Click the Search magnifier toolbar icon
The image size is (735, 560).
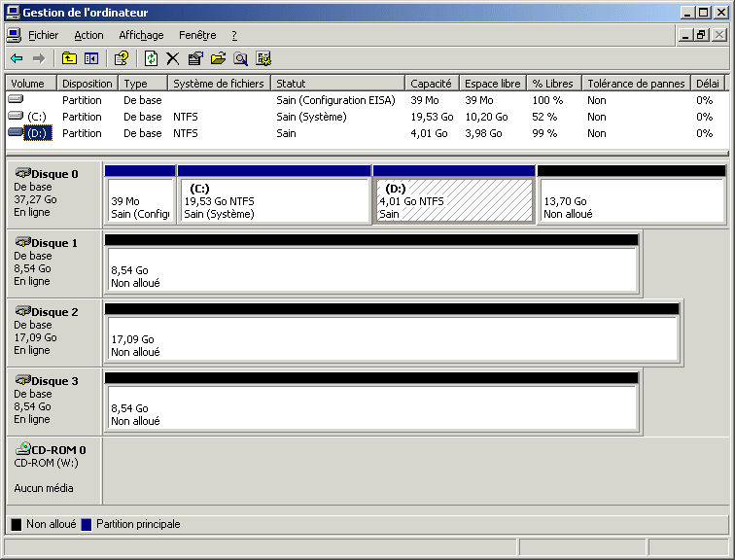(240, 58)
